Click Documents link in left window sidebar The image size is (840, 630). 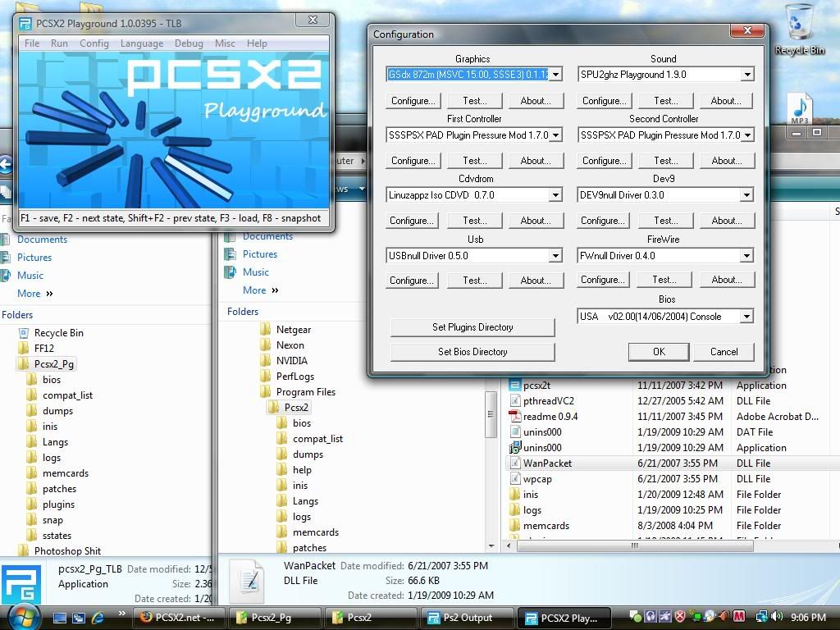click(42, 240)
